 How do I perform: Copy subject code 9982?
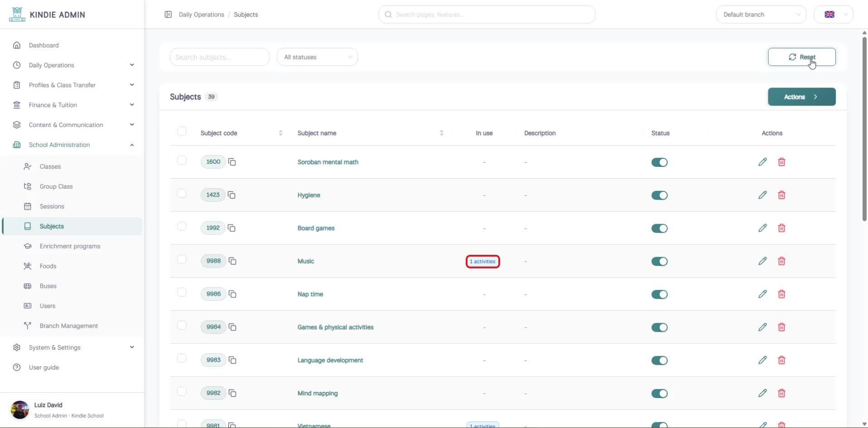click(232, 393)
